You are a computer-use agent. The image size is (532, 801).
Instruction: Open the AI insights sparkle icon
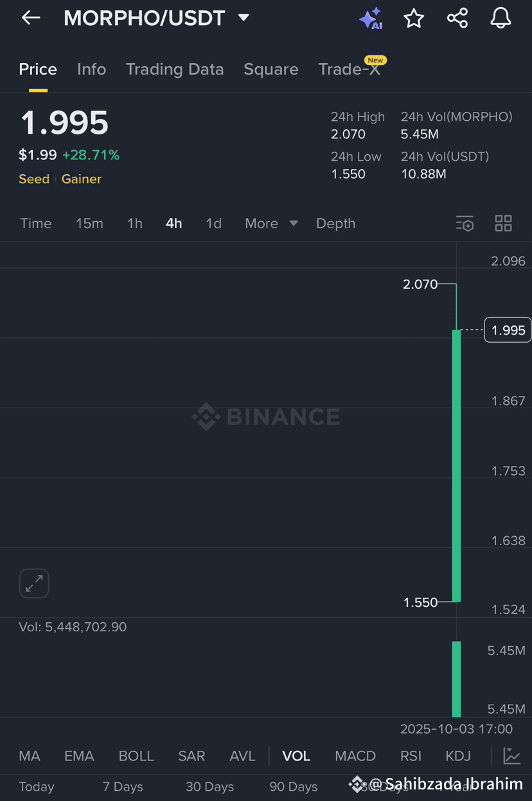pos(371,19)
